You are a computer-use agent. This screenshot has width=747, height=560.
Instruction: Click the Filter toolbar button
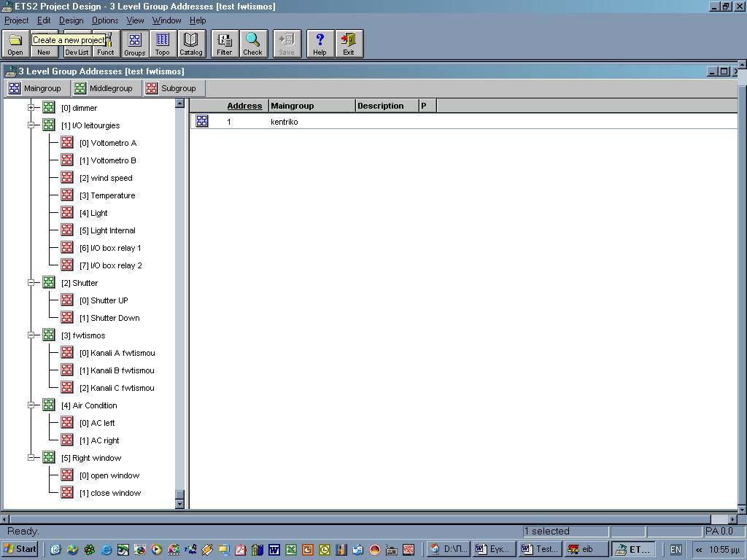click(225, 44)
